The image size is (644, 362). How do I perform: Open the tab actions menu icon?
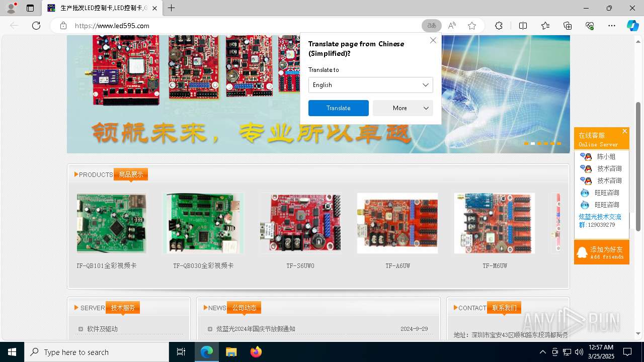point(30,8)
